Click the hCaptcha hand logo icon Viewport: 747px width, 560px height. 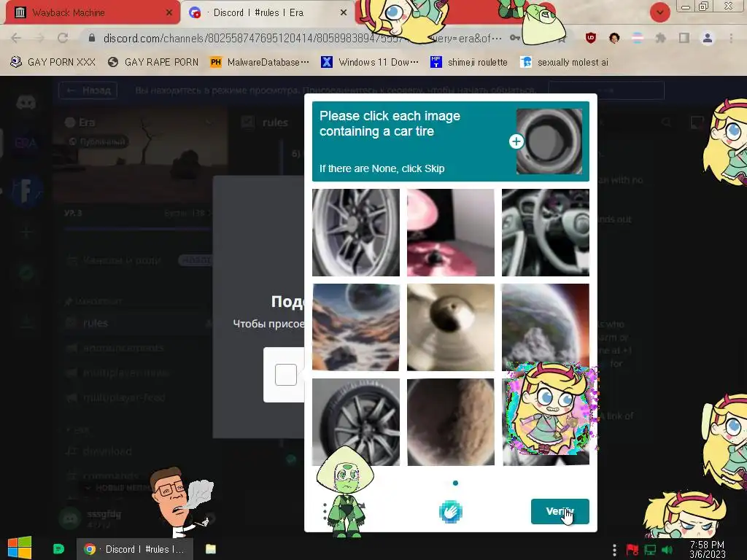click(450, 512)
